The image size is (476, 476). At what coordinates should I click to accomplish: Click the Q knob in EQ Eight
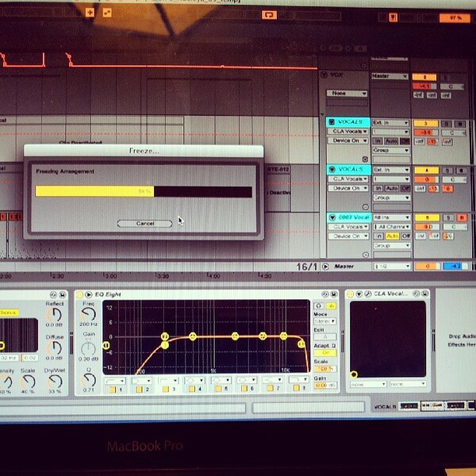coord(89,380)
